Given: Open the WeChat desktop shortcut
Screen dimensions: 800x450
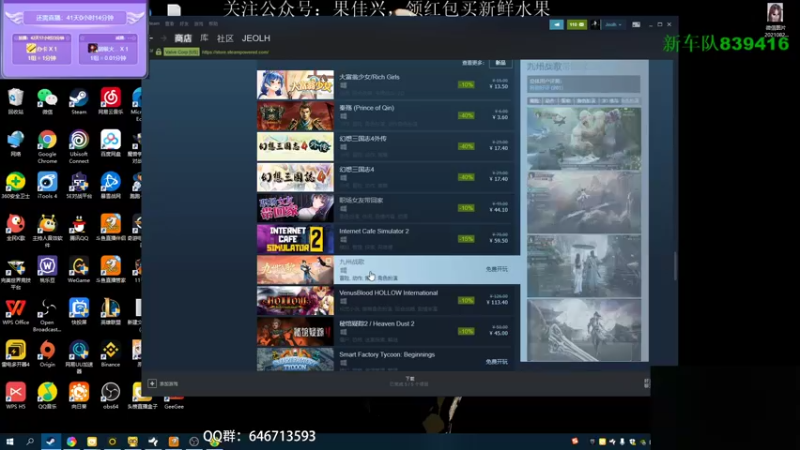Looking at the screenshot, I should click(47, 101).
